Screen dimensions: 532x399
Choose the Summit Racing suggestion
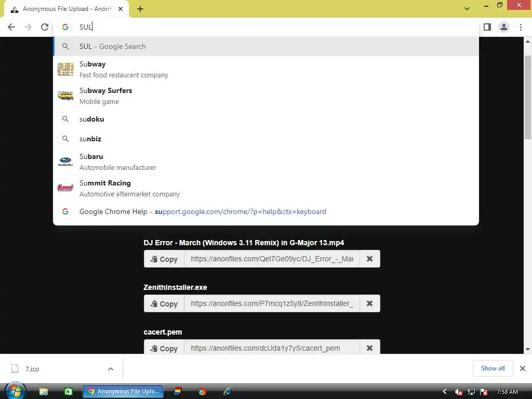[266, 188]
